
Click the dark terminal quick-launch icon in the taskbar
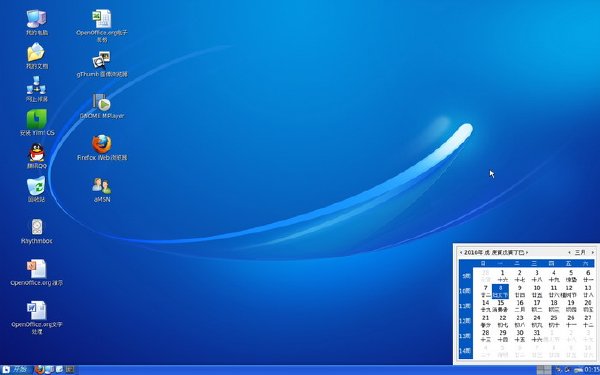tap(70, 370)
